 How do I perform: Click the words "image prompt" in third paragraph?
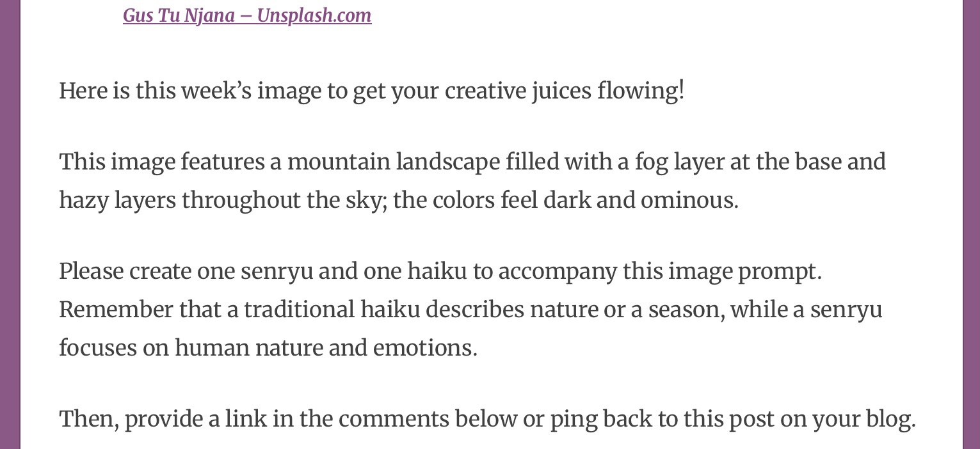tap(744, 271)
